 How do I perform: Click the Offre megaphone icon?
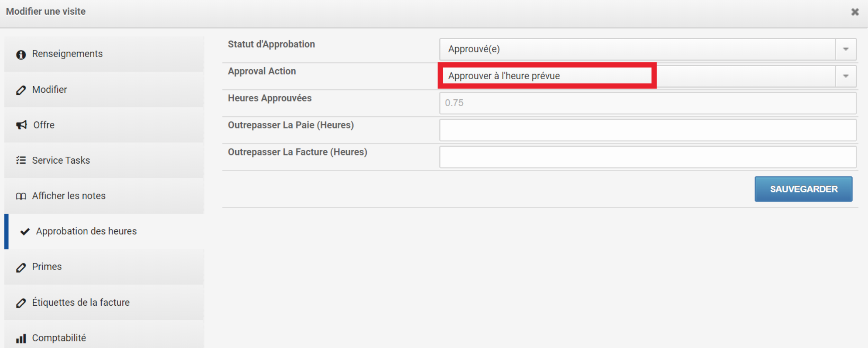[x=21, y=125]
